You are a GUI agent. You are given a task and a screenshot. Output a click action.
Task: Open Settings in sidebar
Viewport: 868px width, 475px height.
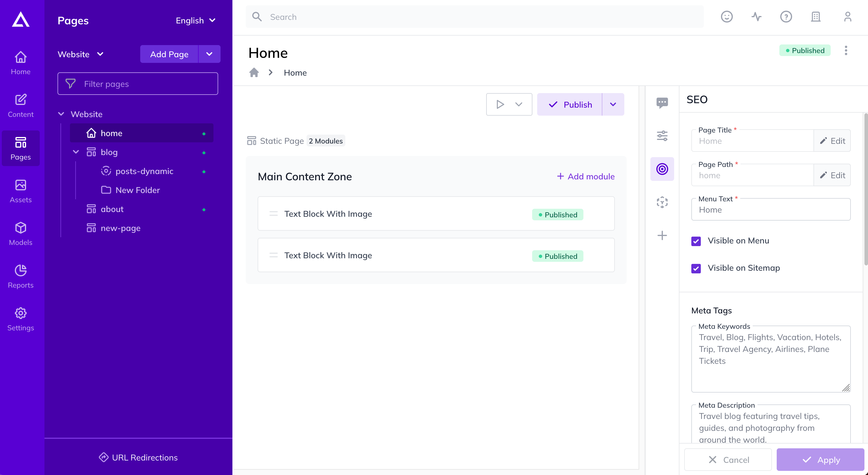coord(20,319)
